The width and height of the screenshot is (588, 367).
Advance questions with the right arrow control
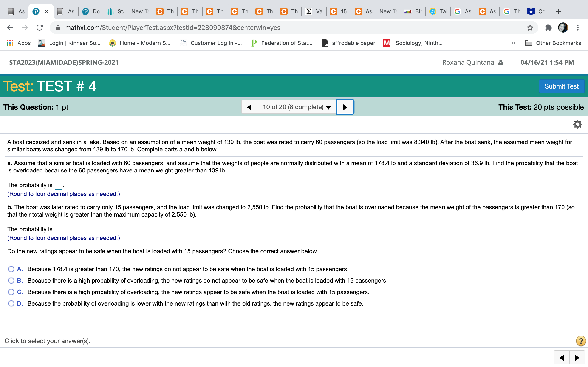[345, 107]
